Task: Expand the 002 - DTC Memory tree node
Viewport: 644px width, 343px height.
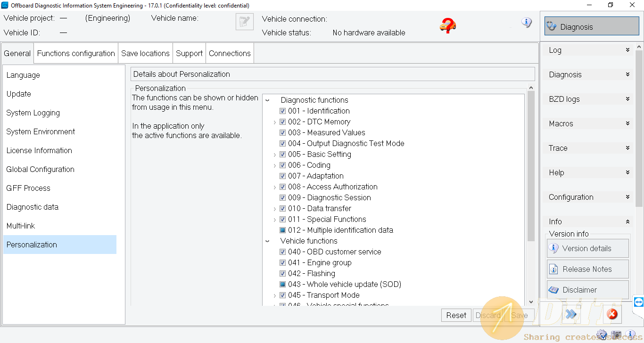Action: tap(274, 122)
